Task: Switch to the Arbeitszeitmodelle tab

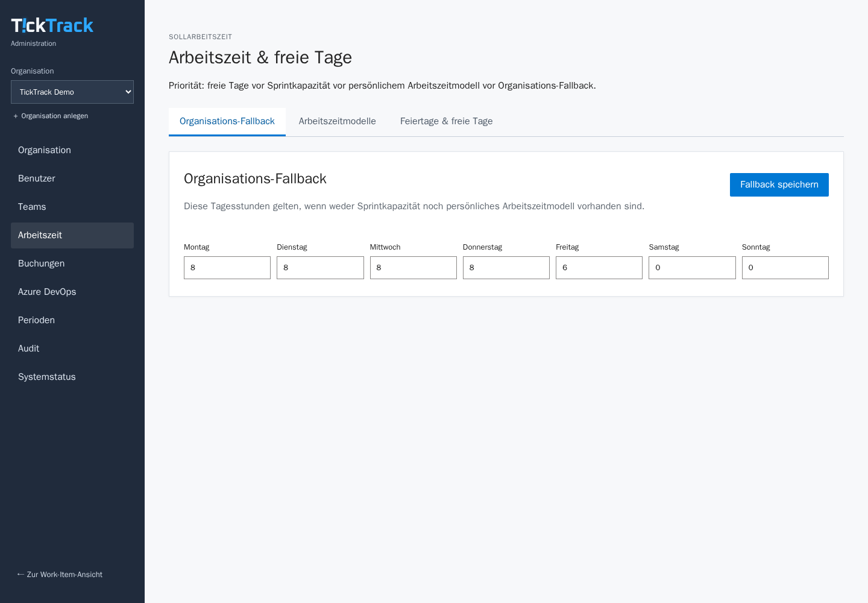Action: pyautogui.click(x=338, y=122)
